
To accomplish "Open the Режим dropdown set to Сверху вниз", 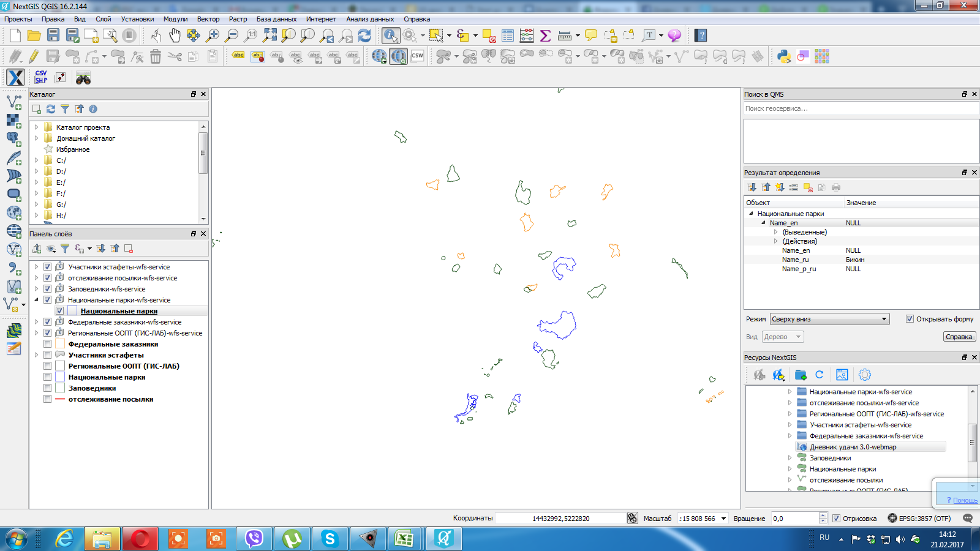I will [x=829, y=319].
